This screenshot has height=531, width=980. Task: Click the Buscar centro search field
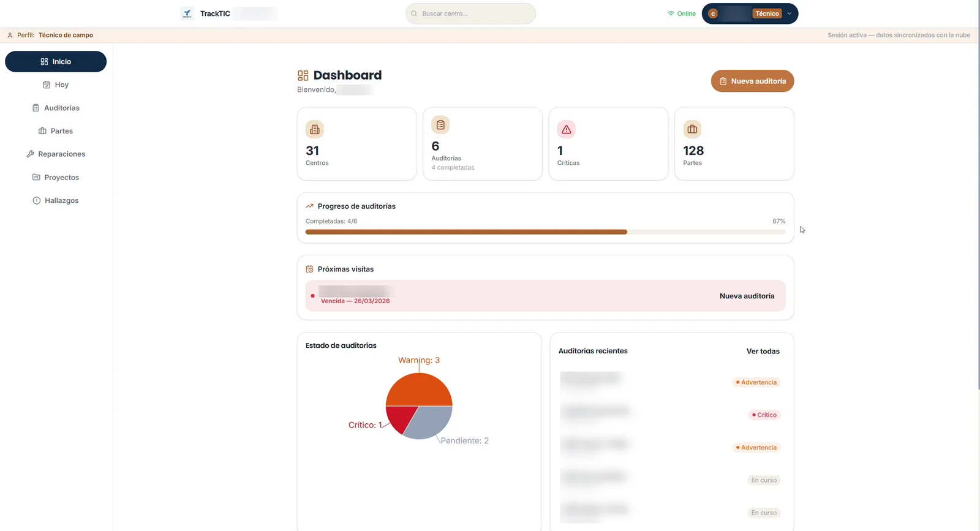tap(470, 13)
